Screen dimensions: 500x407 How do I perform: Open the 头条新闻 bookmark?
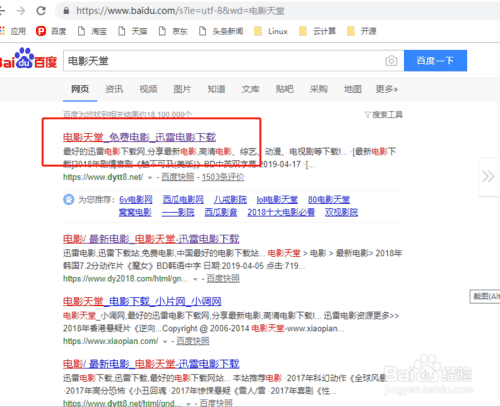(221, 31)
